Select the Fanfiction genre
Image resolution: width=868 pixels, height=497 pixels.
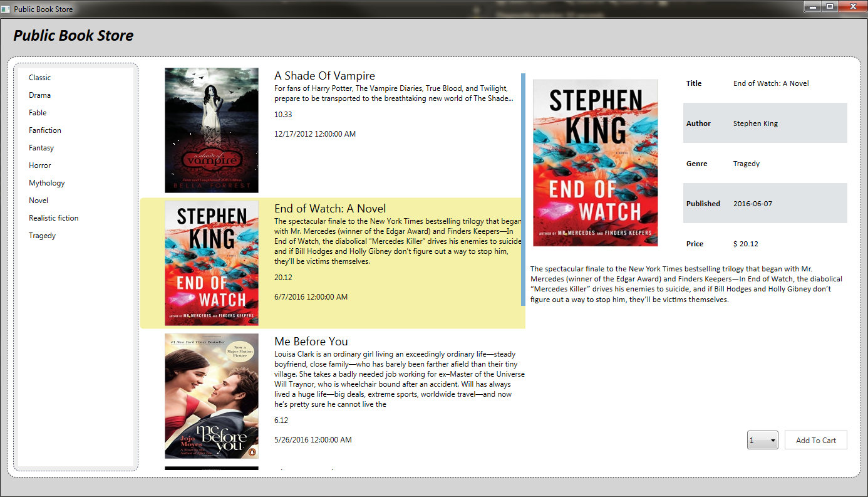(45, 130)
